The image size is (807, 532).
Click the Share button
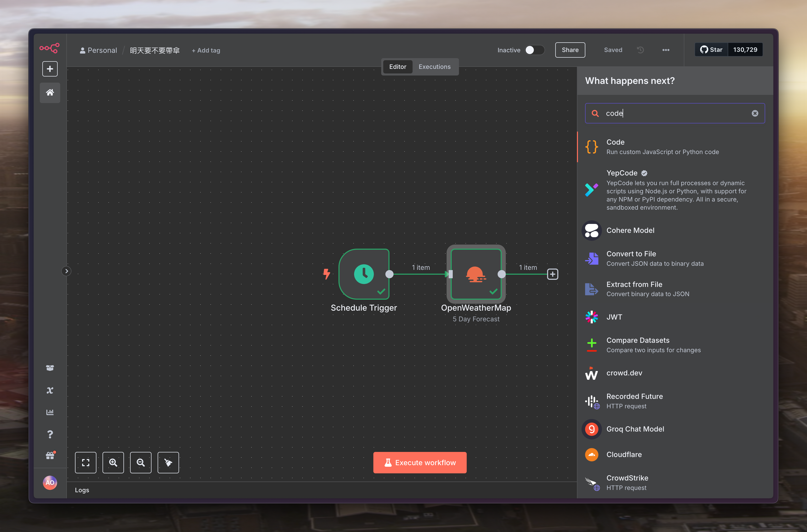(x=570, y=50)
